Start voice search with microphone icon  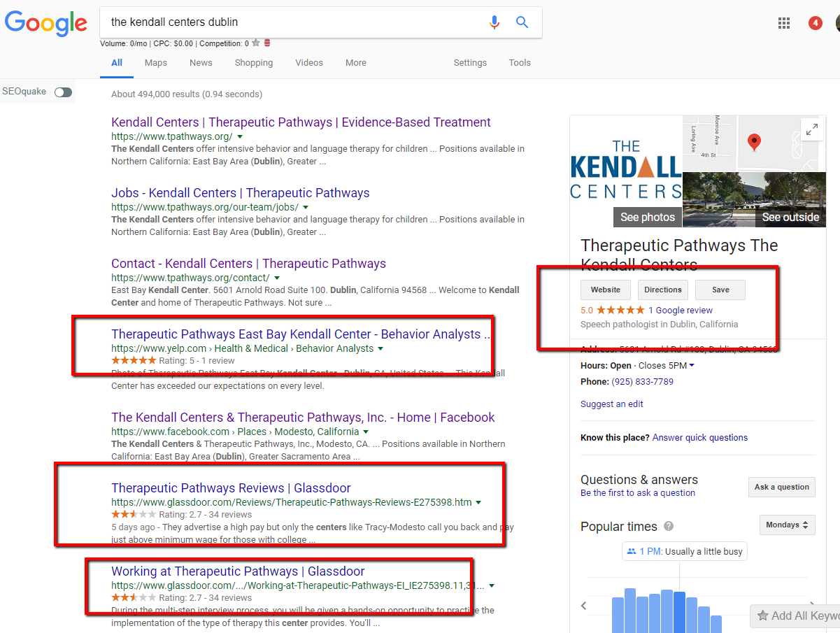pos(494,22)
